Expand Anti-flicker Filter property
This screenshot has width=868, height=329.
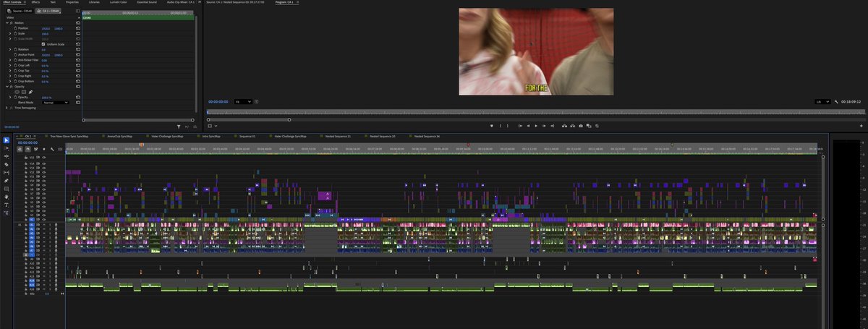coord(10,60)
